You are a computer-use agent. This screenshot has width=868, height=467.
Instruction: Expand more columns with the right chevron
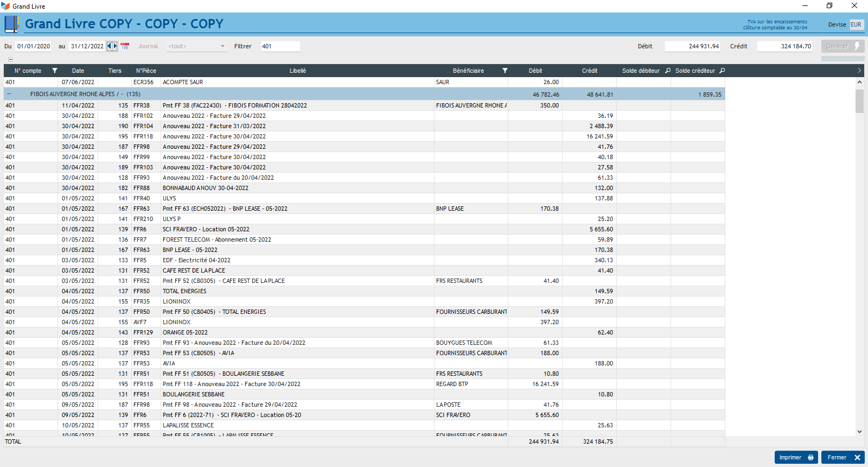tap(859, 71)
